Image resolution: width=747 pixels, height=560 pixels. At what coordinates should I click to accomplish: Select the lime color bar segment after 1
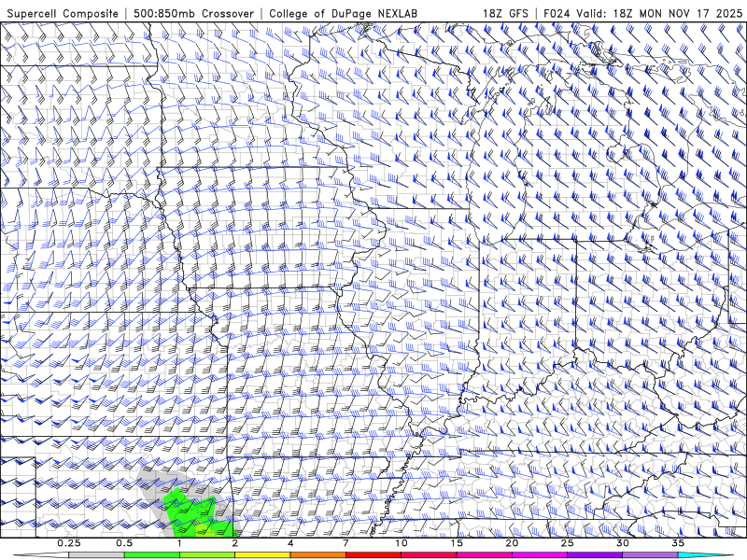tap(207, 555)
